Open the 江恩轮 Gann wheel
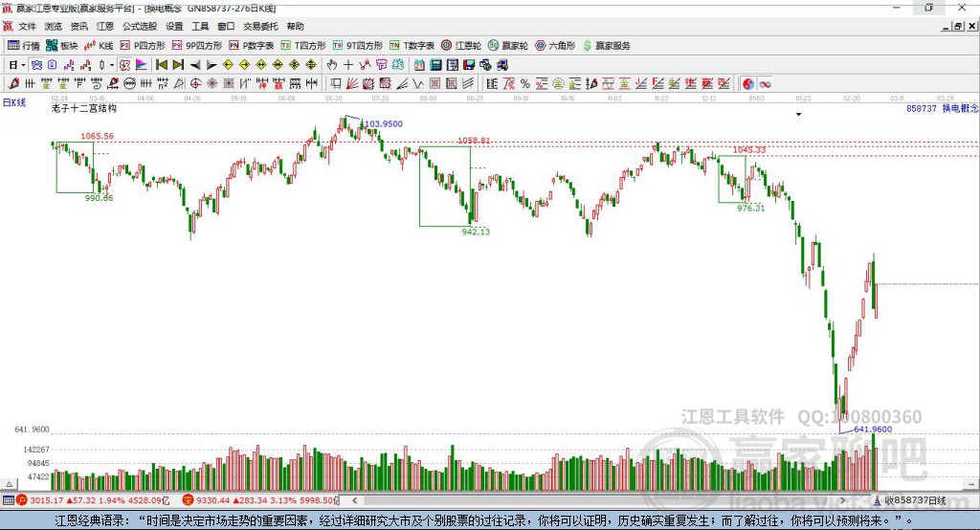The height and width of the screenshot is (530, 980). click(x=461, y=46)
